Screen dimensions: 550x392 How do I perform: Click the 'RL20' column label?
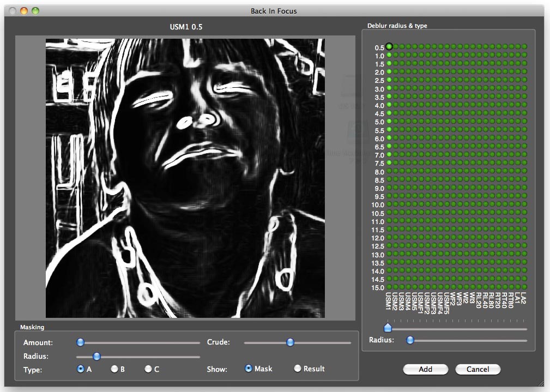tap(479, 300)
